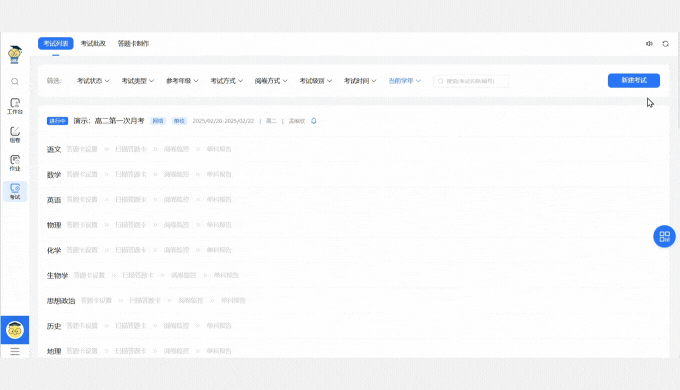
Task: Click the 语文 subject label
Action: 54,149
